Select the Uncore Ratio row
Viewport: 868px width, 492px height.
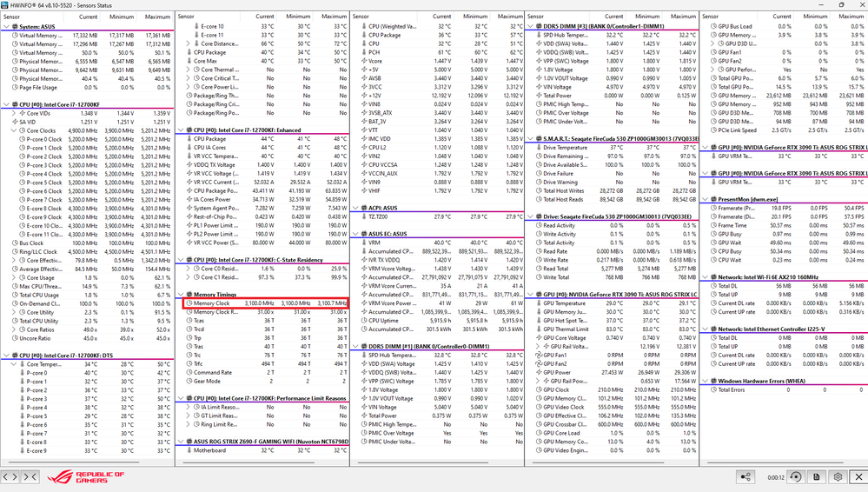tap(88, 338)
